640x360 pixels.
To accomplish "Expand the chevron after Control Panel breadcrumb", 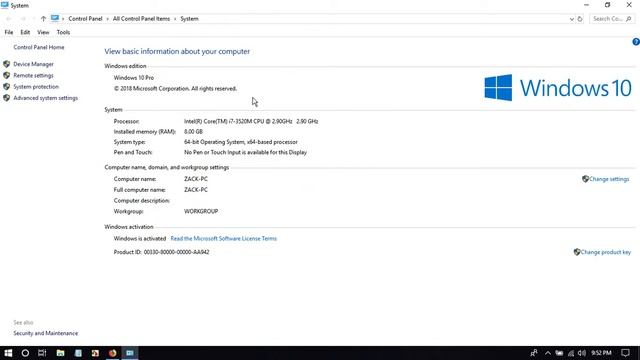I will pos(108,19).
